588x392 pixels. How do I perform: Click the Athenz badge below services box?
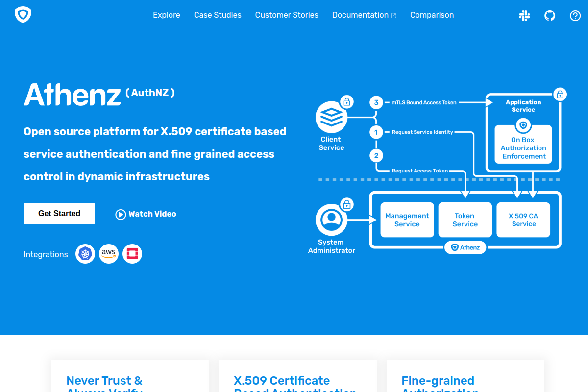pyautogui.click(x=465, y=247)
